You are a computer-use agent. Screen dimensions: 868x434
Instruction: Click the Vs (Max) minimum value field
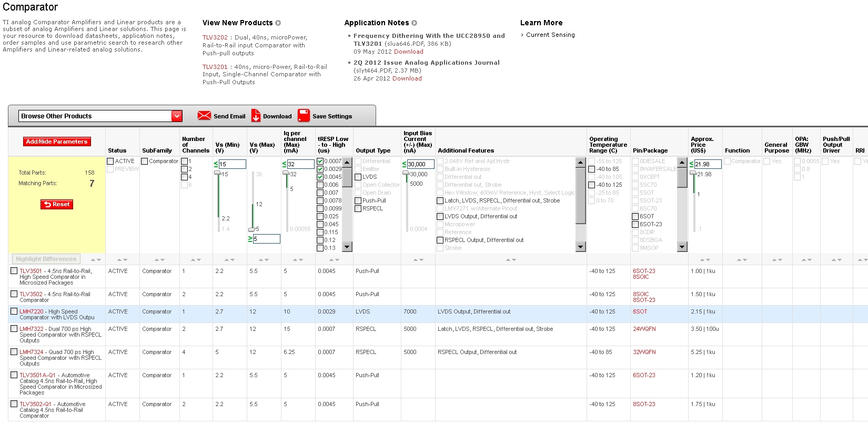tap(266, 239)
